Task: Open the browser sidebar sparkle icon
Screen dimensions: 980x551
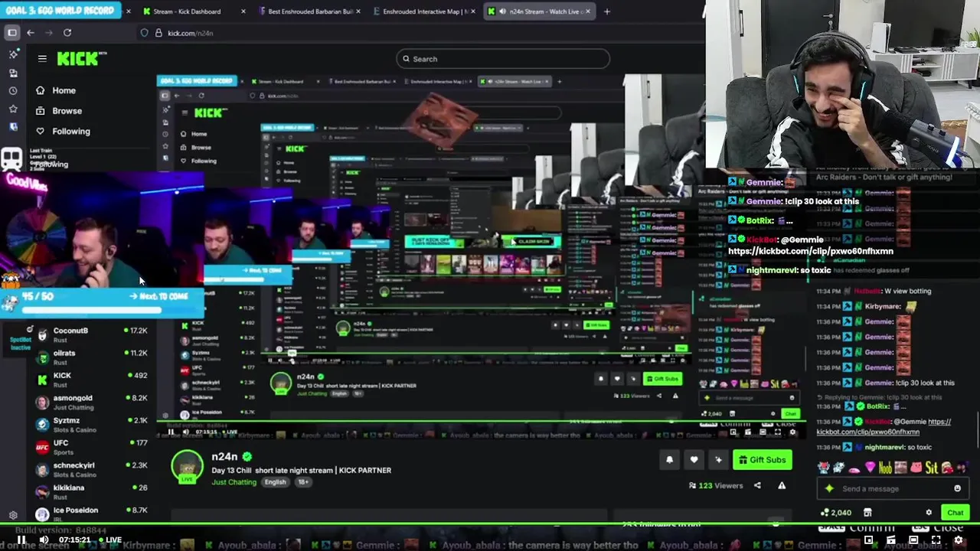Action: pos(13,54)
